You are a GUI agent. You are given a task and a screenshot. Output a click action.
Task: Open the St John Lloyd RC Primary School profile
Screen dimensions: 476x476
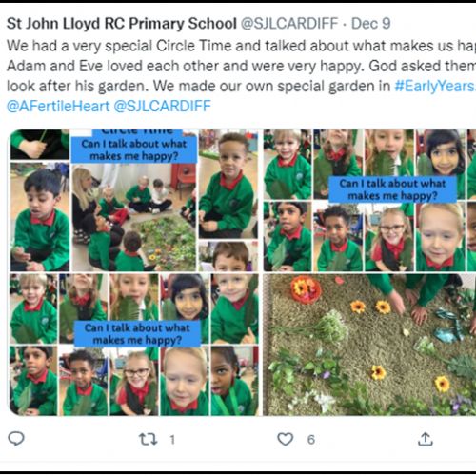122,24
